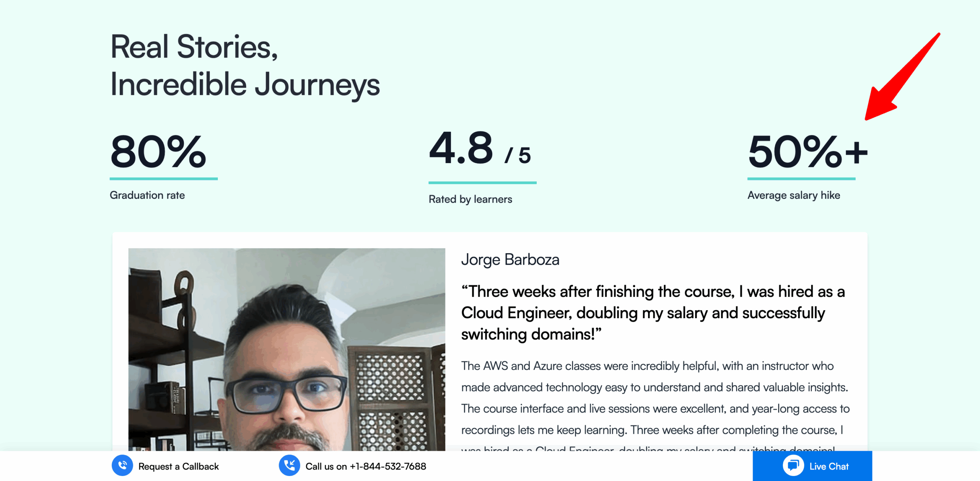
Task: Click the Call us on +1-844-532-7688 text
Action: (366, 466)
